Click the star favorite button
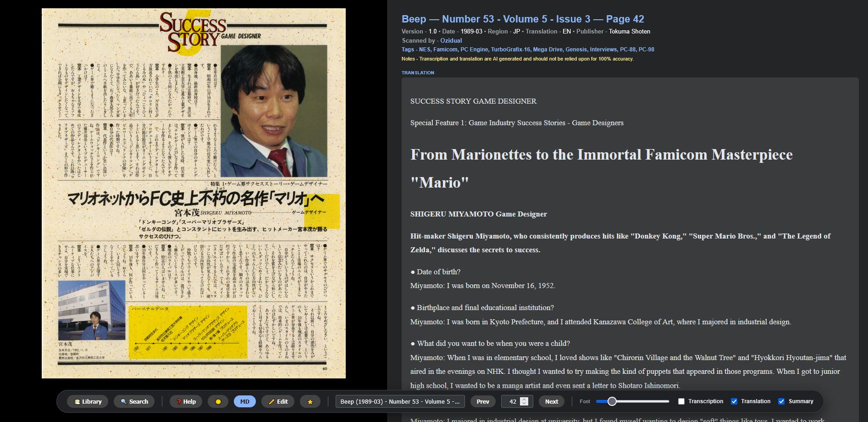 click(310, 401)
